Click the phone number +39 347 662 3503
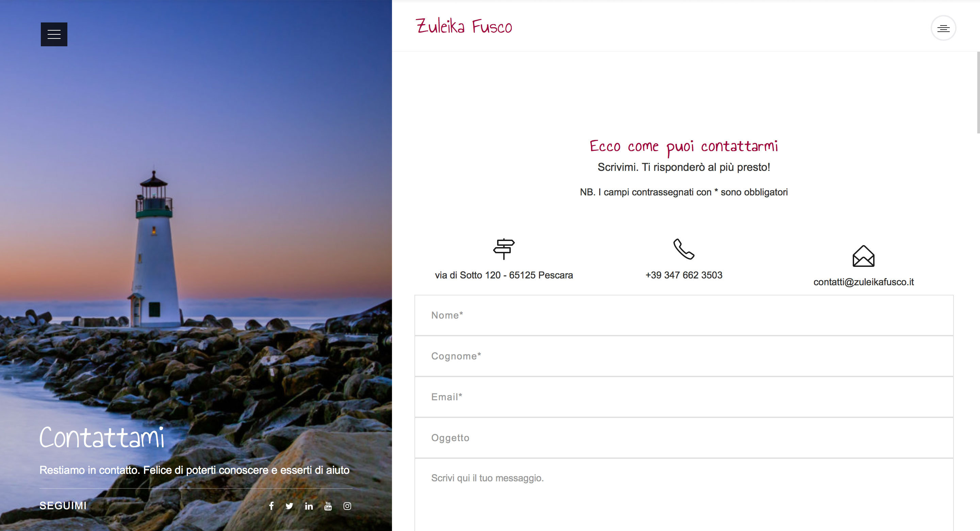The height and width of the screenshot is (531, 980). click(x=684, y=275)
